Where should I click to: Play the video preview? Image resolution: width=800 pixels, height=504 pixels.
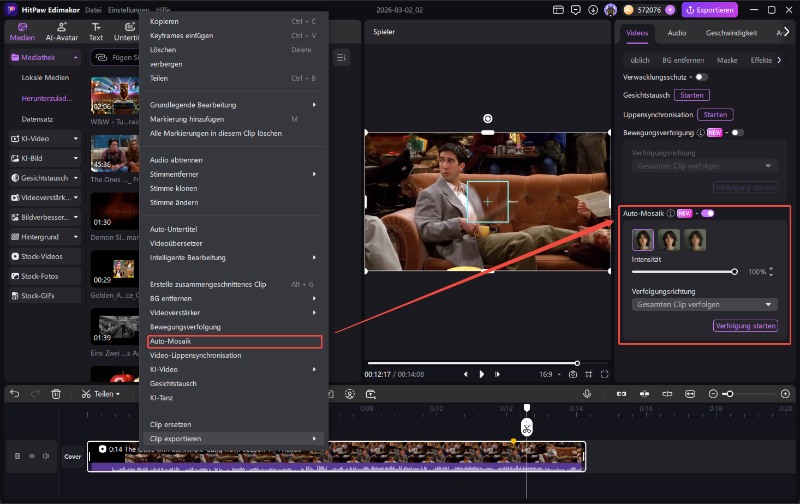click(x=482, y=374)
